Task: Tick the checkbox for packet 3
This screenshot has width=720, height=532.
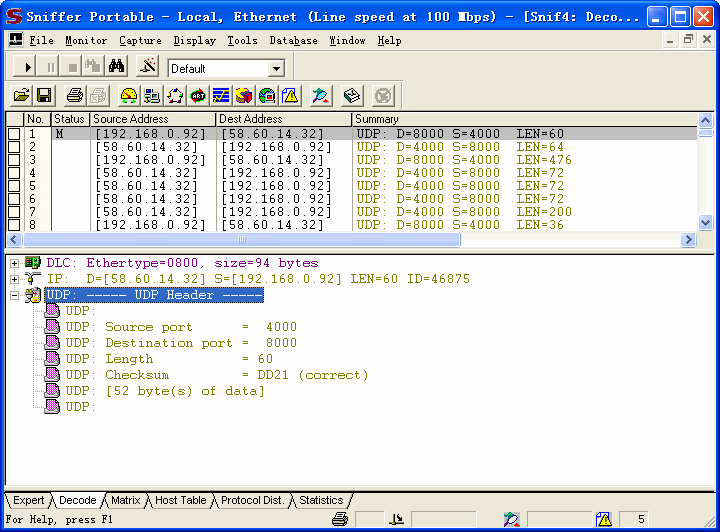Action: click(14, 160)
